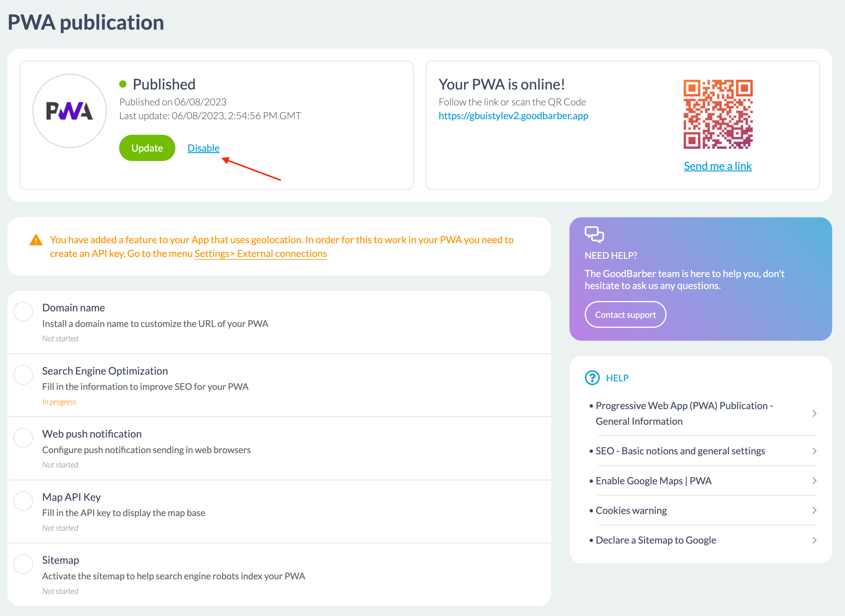Expand the SEO Basic notions chevron

[814, 451]
